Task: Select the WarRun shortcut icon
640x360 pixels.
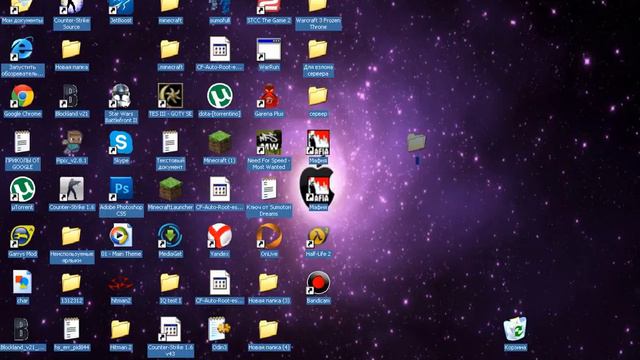Action: point(269,49)
